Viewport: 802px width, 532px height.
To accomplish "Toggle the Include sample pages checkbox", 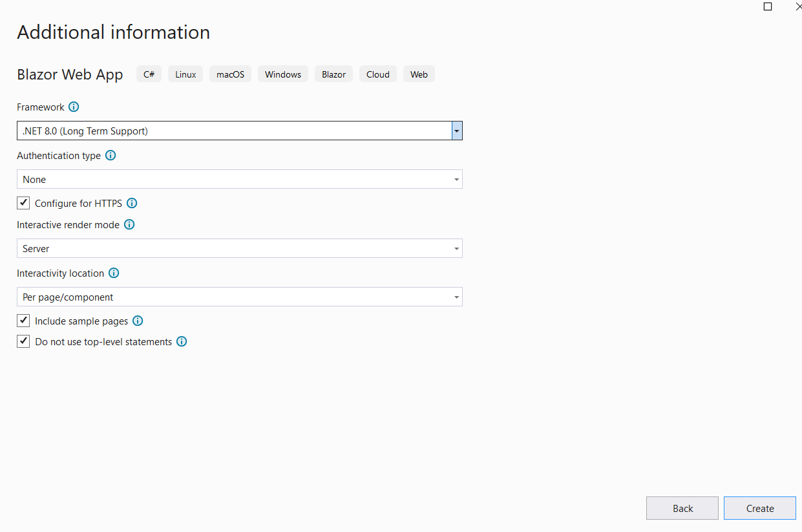I will (23, 321).
